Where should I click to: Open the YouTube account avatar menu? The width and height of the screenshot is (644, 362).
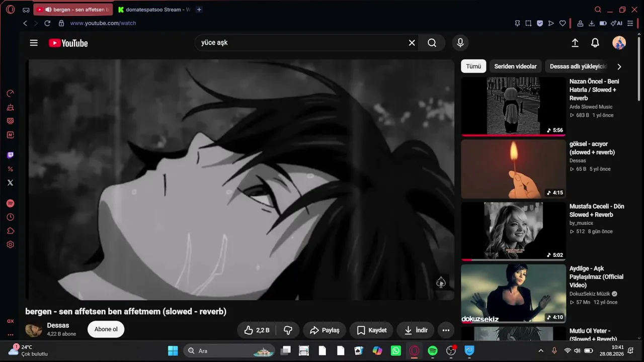click(x=619, y=43)
